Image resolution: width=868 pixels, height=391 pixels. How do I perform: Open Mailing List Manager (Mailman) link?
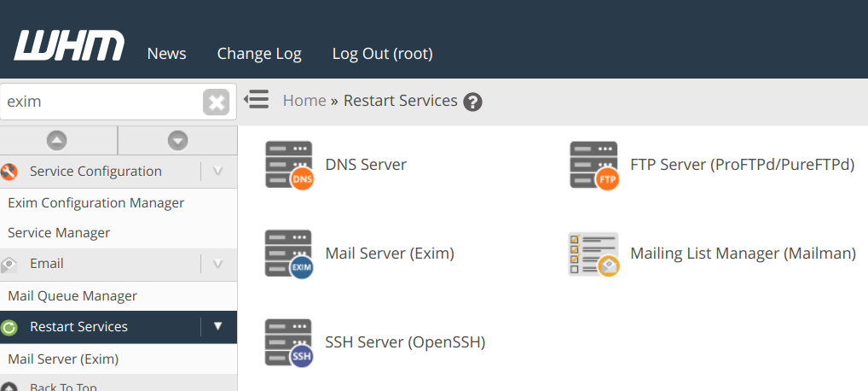click(x=744, y=254)
